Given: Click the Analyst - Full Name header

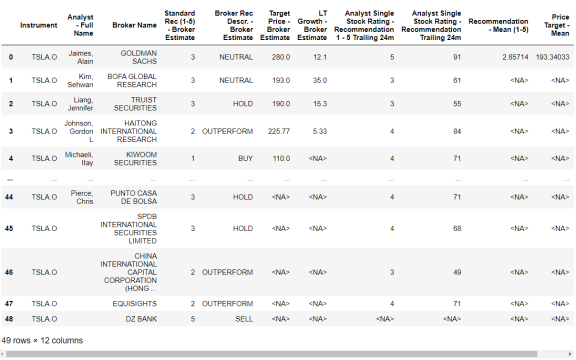Looking at the screenshot, I should [80, 25].
